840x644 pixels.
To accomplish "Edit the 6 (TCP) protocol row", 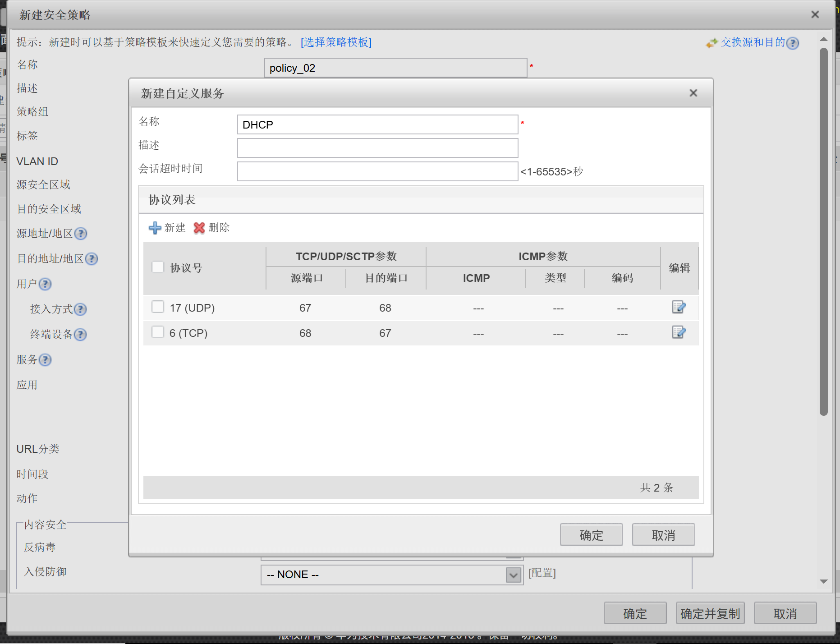I will click(x=679, y=332).
